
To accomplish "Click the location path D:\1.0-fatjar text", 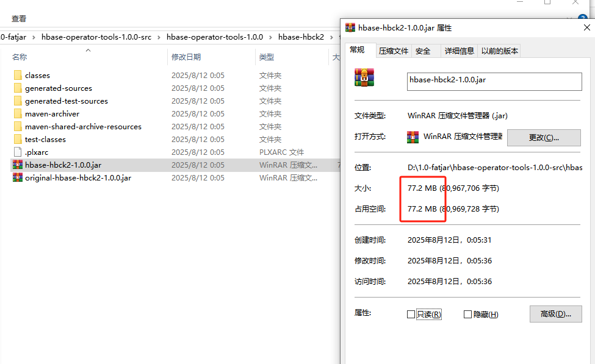I will click(x=495, y=168).
